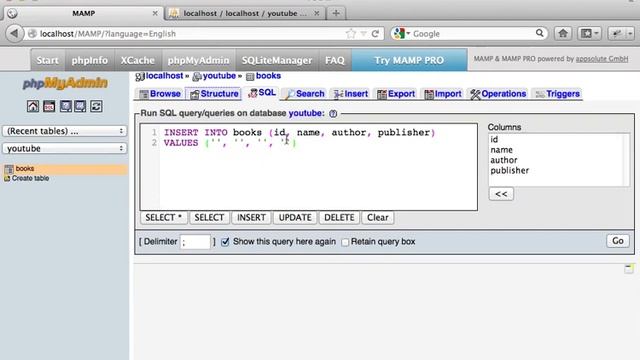Image resolution: width=640 pixels, height=360 pixels.
Task: Click the browser back arrow
Action: (14, 33)
